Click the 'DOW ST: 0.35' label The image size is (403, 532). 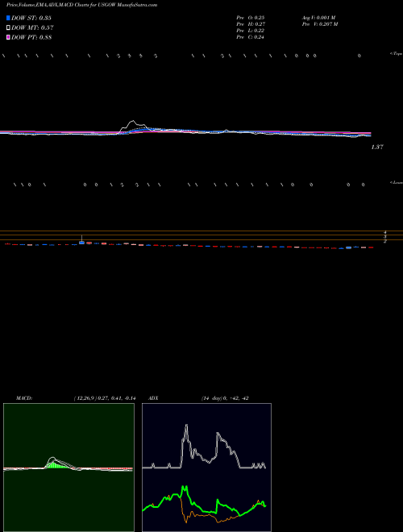(x=31, y=18)
